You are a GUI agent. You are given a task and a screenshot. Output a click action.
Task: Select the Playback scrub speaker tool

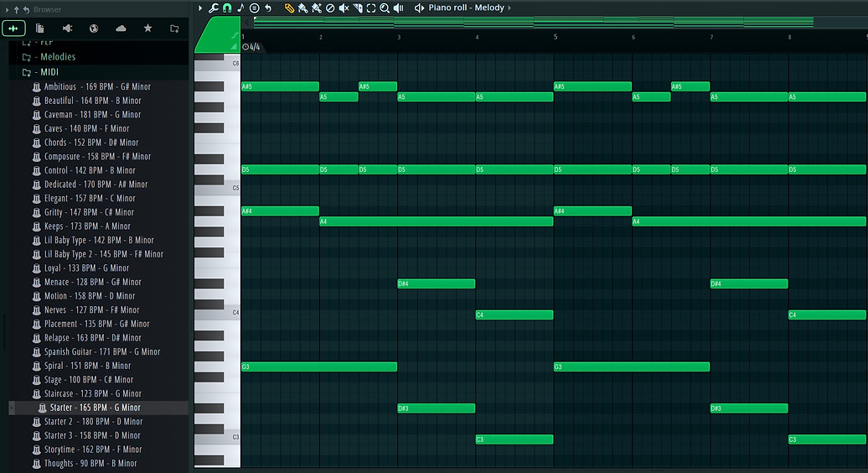click(x=399, y=8)
